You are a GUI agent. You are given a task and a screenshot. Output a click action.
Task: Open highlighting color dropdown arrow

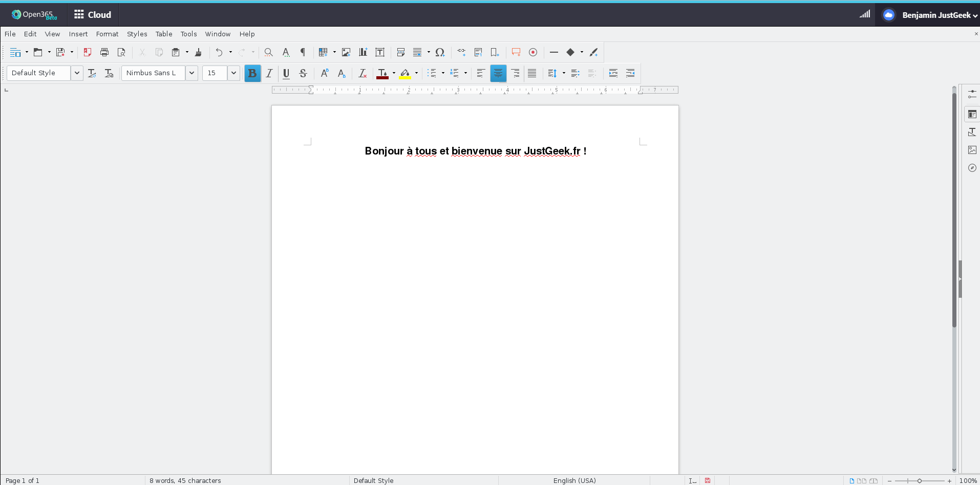point(416,73)
